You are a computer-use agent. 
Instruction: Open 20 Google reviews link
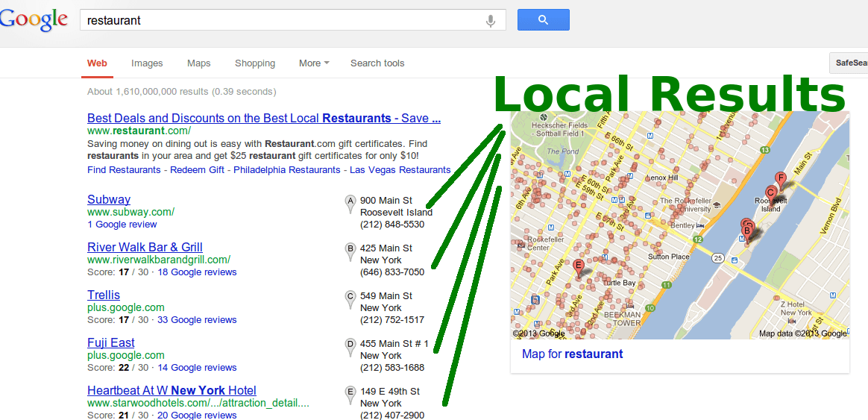197,415
